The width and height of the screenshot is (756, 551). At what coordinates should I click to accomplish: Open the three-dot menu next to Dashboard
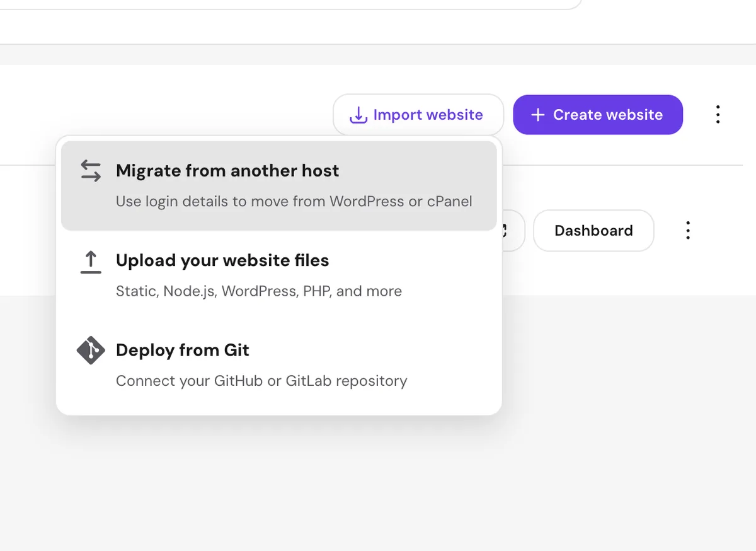[688, 231]
